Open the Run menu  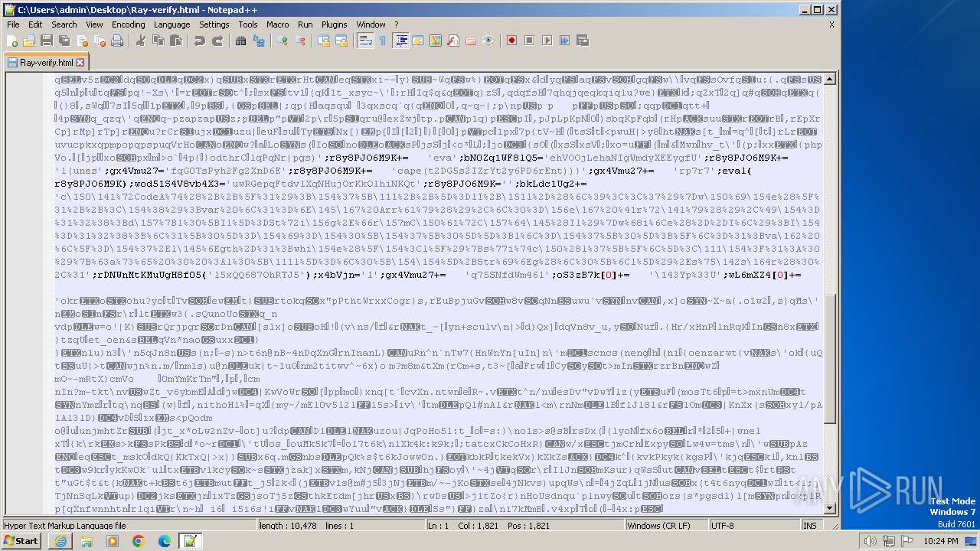click(x=305, y=24)
